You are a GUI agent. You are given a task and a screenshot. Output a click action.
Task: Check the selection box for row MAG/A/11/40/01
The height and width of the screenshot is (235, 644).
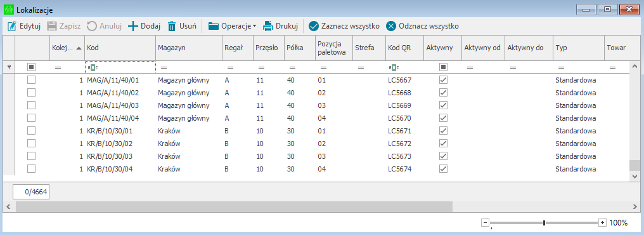[31, 80]
